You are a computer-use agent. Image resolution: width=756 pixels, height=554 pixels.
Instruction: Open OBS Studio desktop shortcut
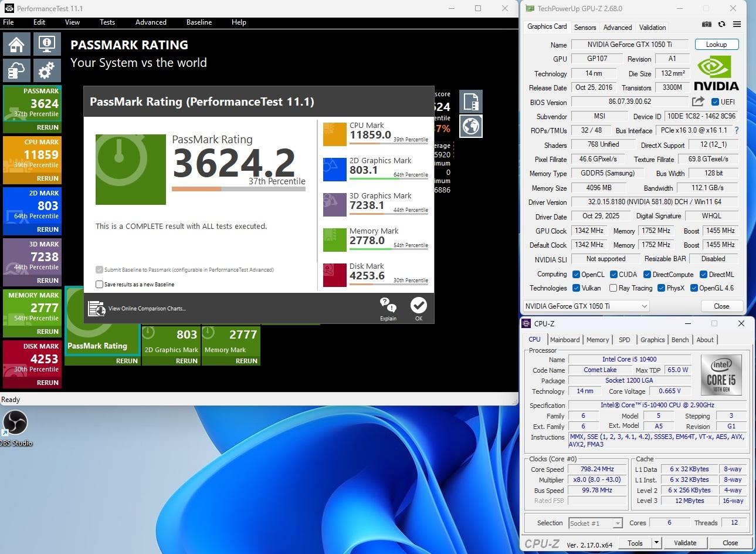[16, 428]
